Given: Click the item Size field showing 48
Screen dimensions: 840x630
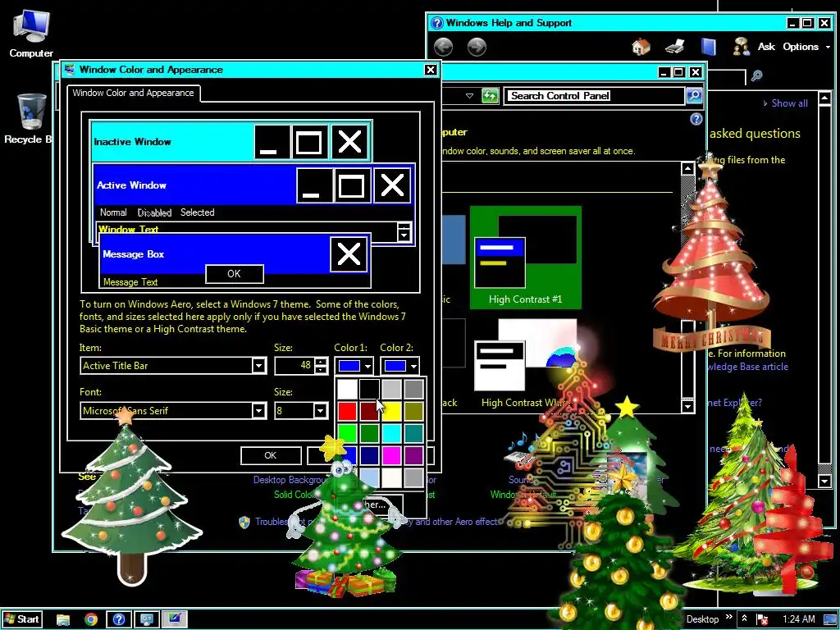Looking at the screenshot, I should (294, 366).
